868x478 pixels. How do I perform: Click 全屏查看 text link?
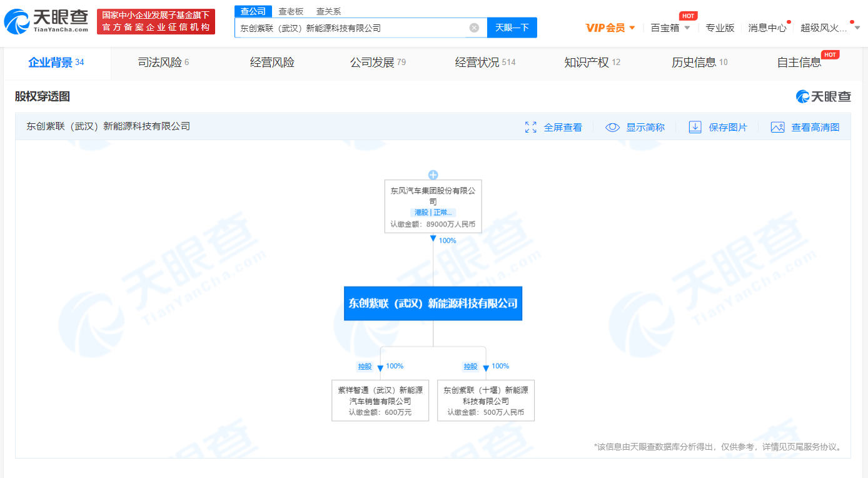click(x=563, y=127)
